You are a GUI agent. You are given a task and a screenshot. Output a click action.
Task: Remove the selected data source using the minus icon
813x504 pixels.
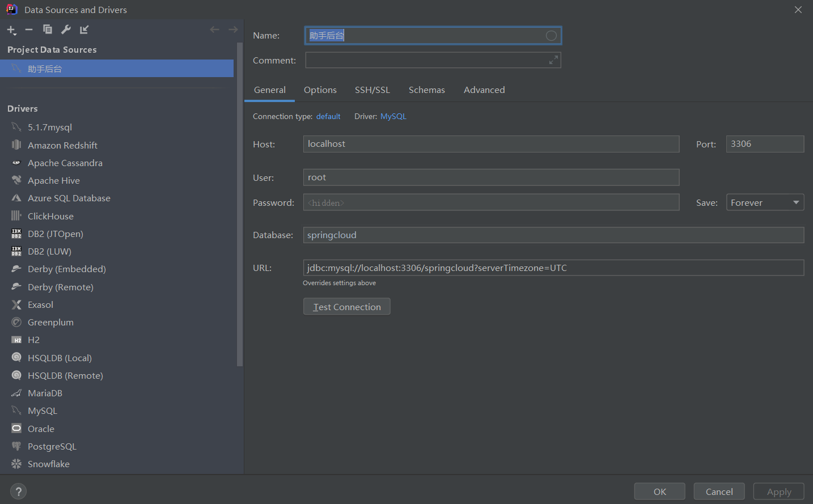[29, 29]
